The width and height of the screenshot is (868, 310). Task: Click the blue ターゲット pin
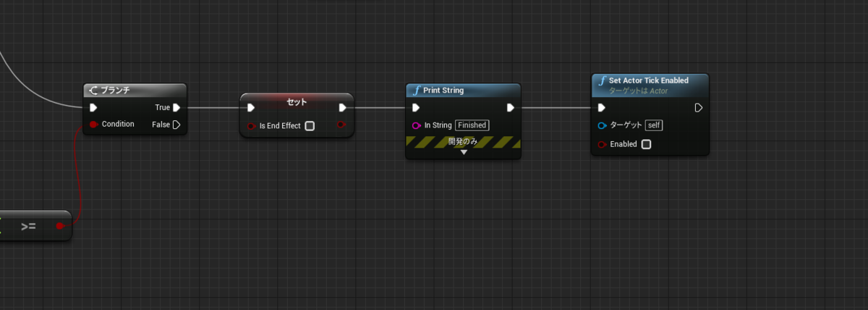[x=602, y=125]
